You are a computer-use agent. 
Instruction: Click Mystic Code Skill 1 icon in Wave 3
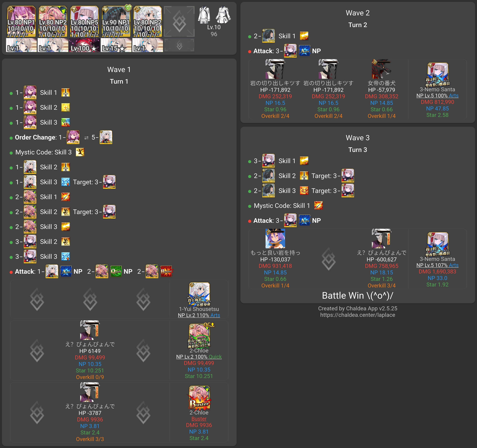(x=318, y=206)
